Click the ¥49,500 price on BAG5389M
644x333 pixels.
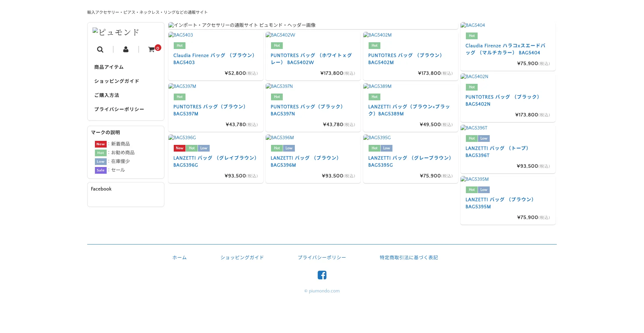430,125
